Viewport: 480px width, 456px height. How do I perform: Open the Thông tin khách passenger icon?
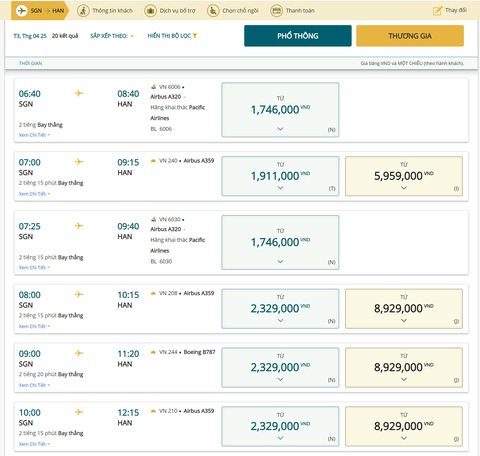pyautogui.click(x=83, y=11)
